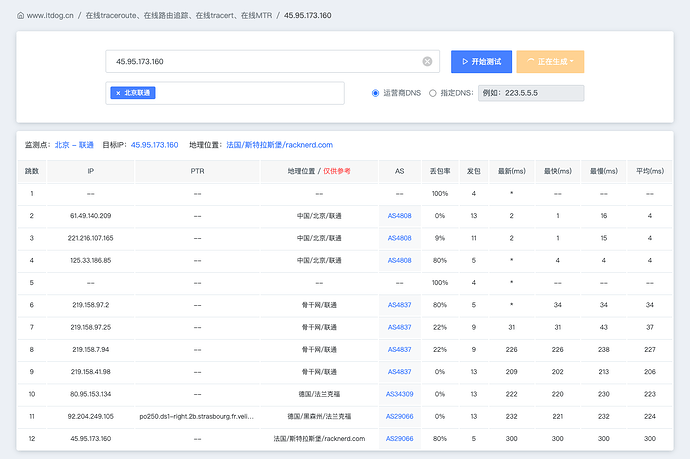Click IP cell 125.33.186.85

pos(91,261)
